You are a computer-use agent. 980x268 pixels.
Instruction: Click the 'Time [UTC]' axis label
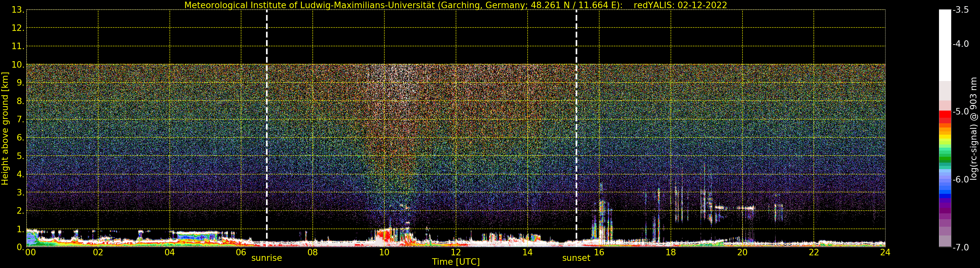tap(455, 262)
